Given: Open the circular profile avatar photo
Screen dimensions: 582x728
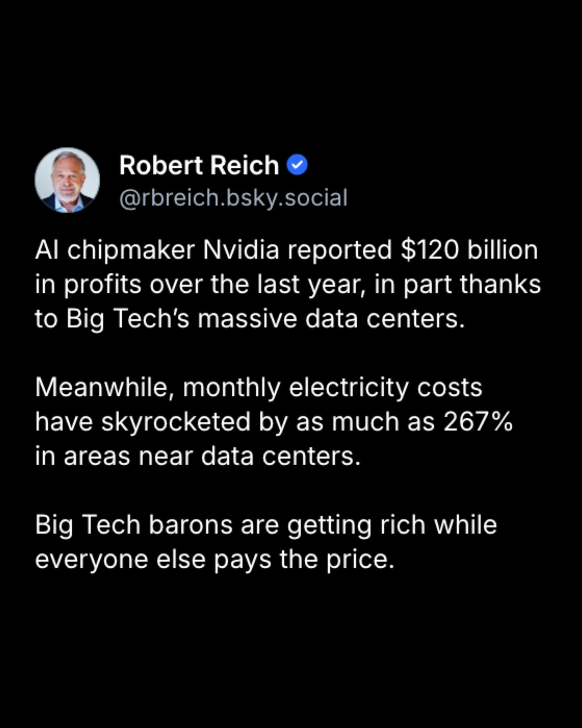Looking at the screenshot, I should point(67,180).
